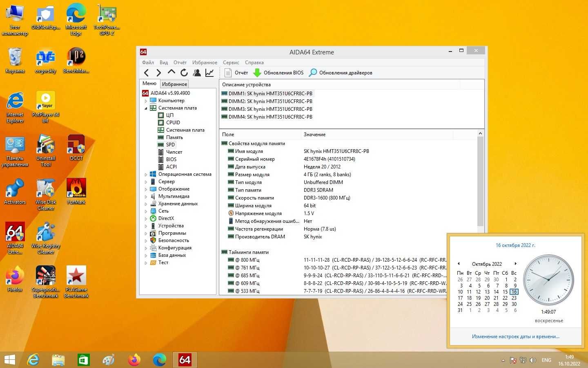Select SPD in the tree
The width and height of the screenshot is (588, 368).
click(x=170, y=145)
